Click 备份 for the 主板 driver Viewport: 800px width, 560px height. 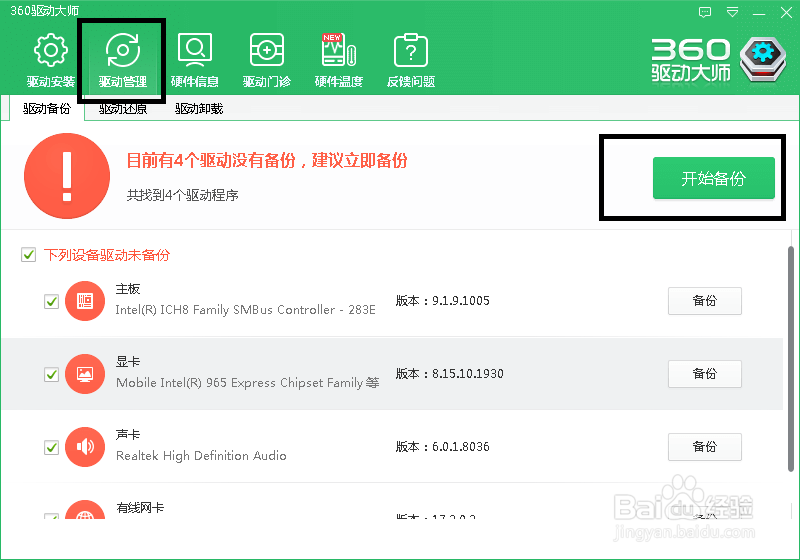pos(705,301)
